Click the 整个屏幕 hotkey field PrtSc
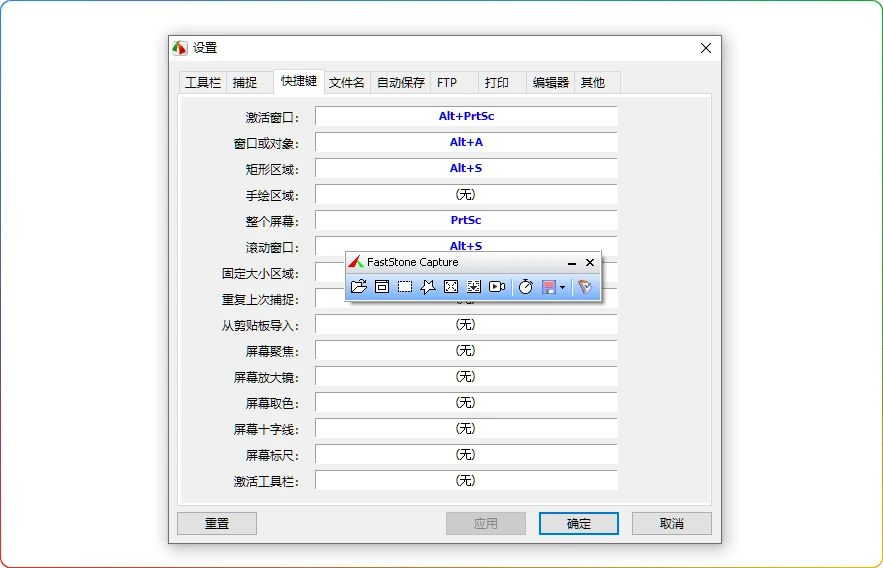This screenshot has width=883, height=568. coord(466,220)
